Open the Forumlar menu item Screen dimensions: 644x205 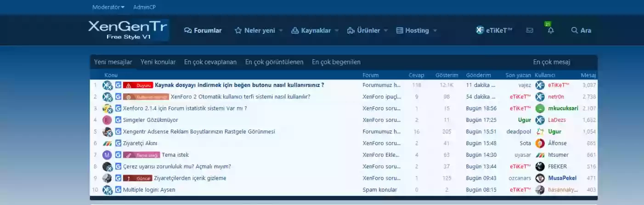(203, 30)
